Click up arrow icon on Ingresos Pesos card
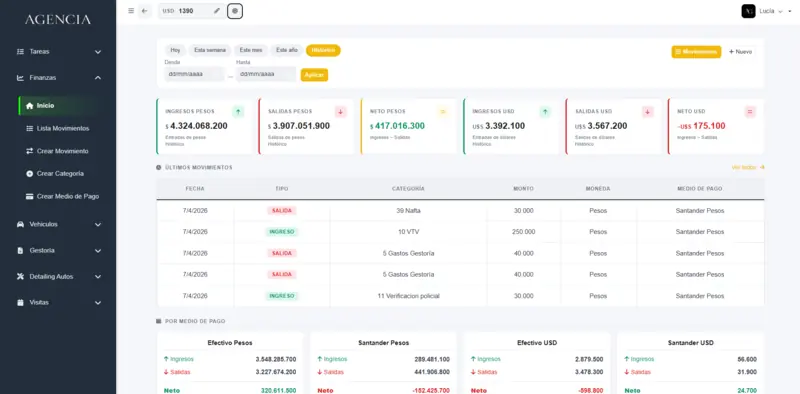800x394 pixels. pos(238,112)
